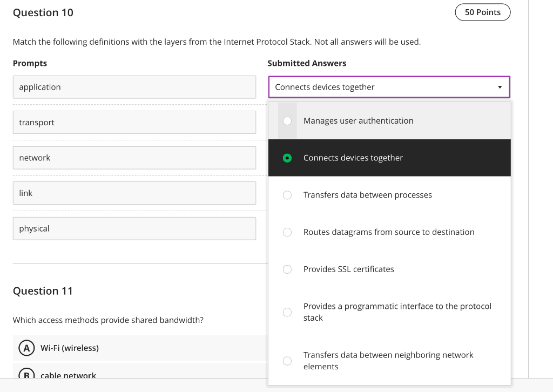Click the 'Connects devices together' combo box
This screenshot has width=553, height=392.
click(378, 87)
